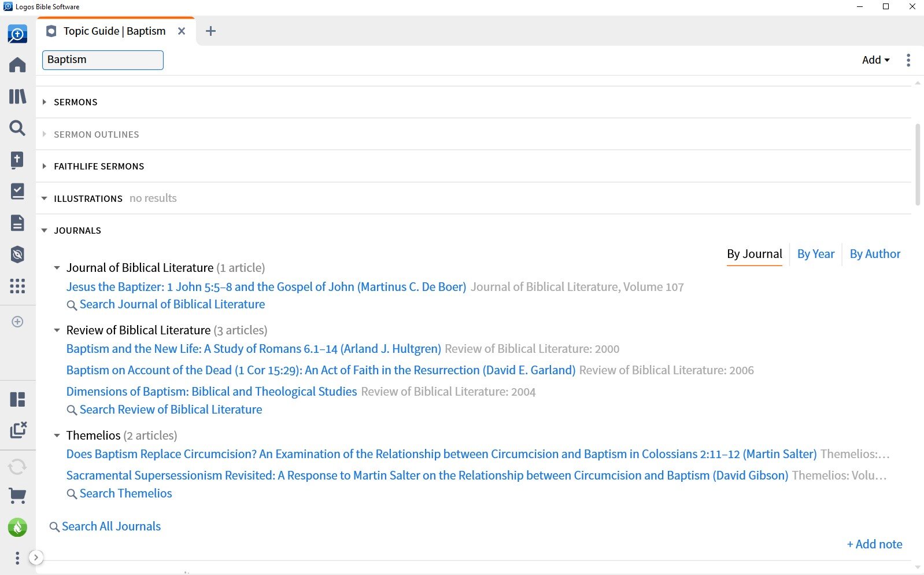The image size is (924, 575).
Task: Open the nine-dot apps grid icon
Action: point(17,286)
